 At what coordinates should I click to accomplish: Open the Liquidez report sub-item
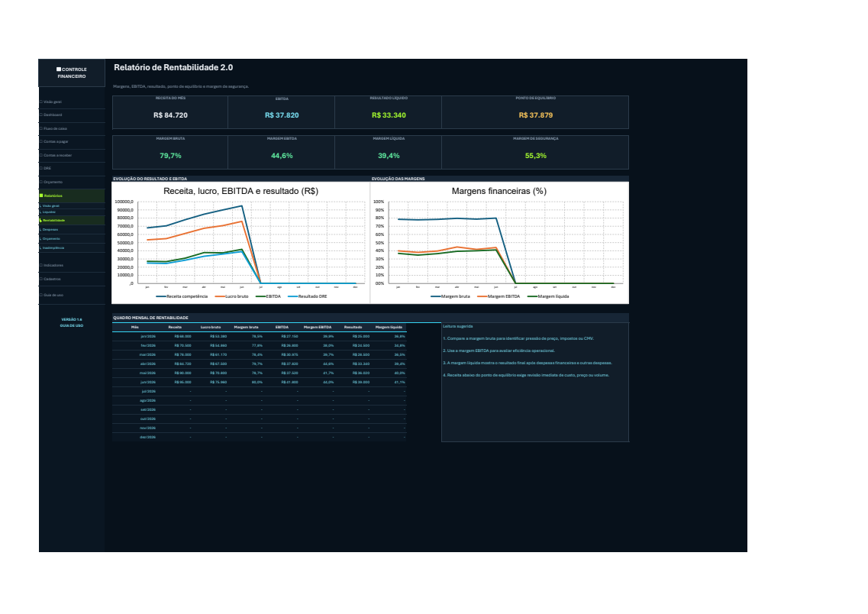point(72,212)
